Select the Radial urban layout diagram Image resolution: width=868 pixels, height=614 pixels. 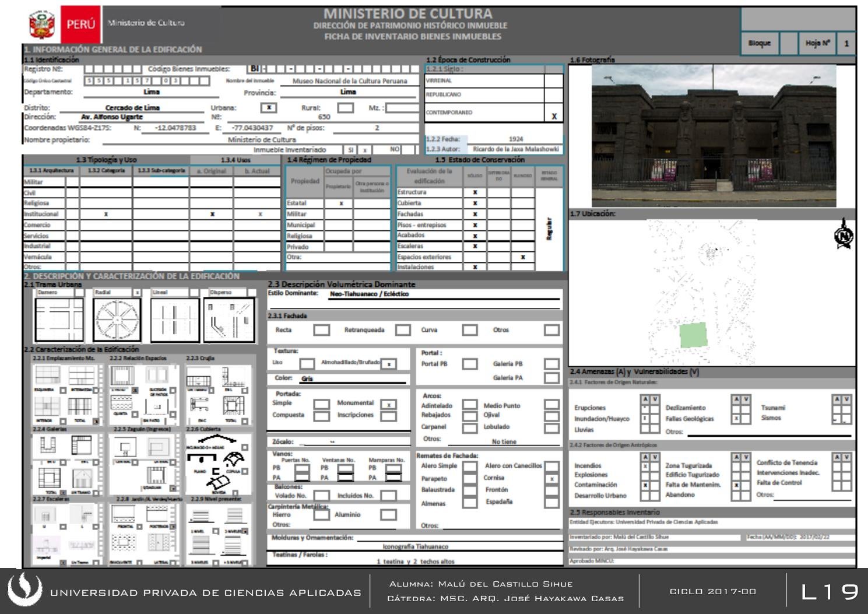pos(117,320)
